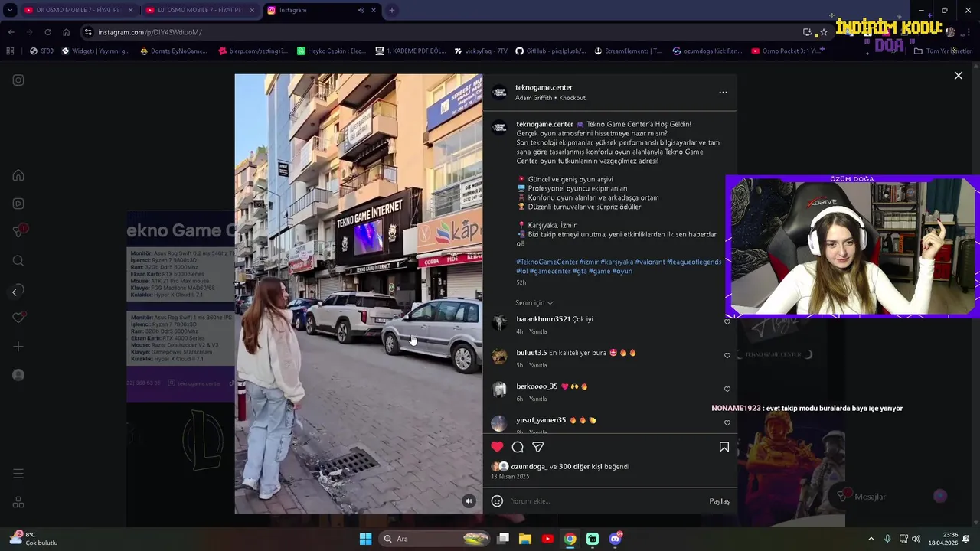The height and width of the screenshot is (551, 980).
Task: Go to Instagram Home in the sidebar
Action: point(18,175)
